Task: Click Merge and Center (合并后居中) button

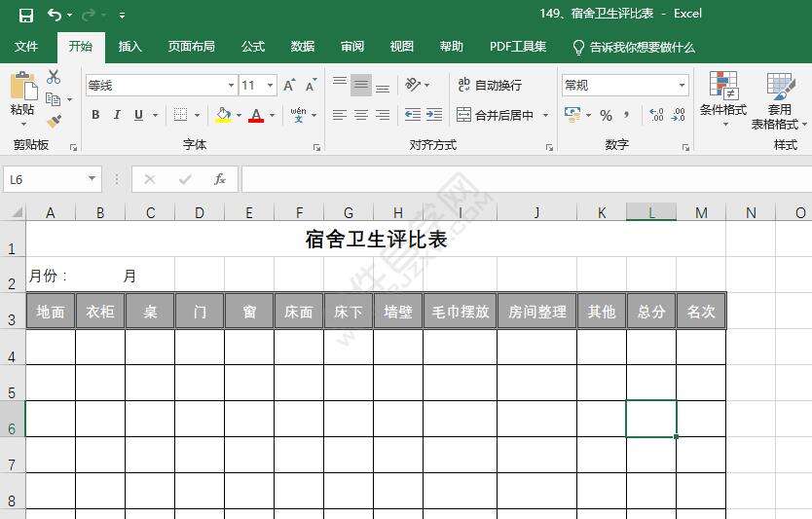Action: [496, 115]
